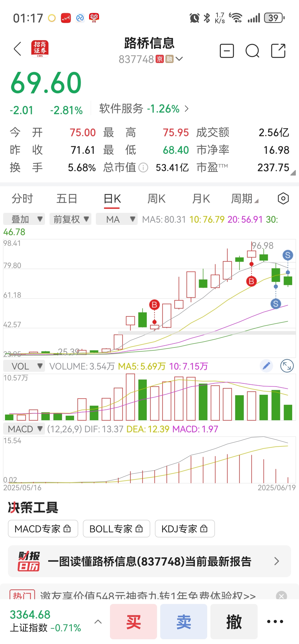Open the KDJ专家 tool
299x644 pixels.
[185, 529]
